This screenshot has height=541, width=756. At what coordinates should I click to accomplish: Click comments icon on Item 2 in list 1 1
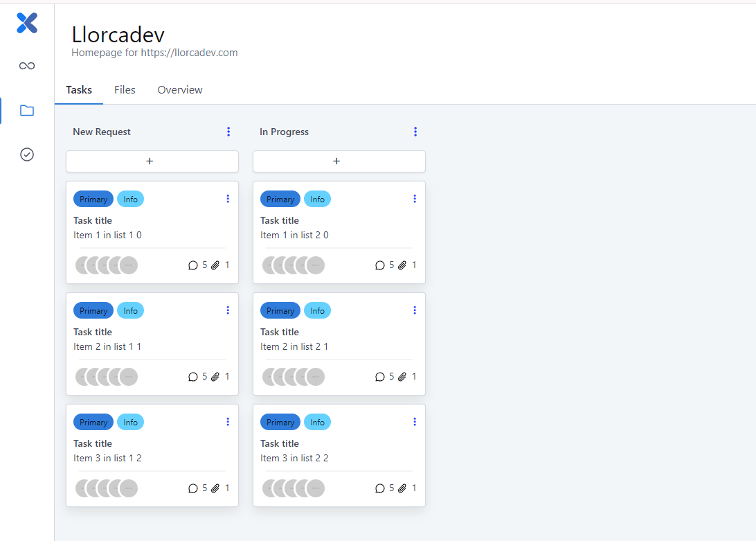pos(193,377)
